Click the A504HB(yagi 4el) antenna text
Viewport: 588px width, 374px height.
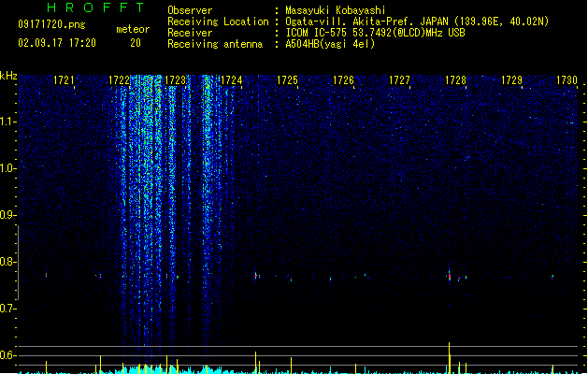coord(330,44)
